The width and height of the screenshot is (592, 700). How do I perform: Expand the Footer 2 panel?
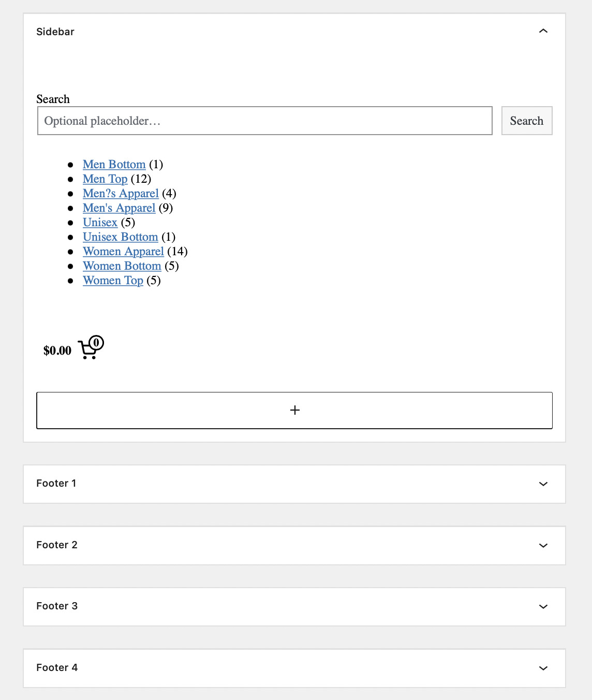tap(294, 545)
